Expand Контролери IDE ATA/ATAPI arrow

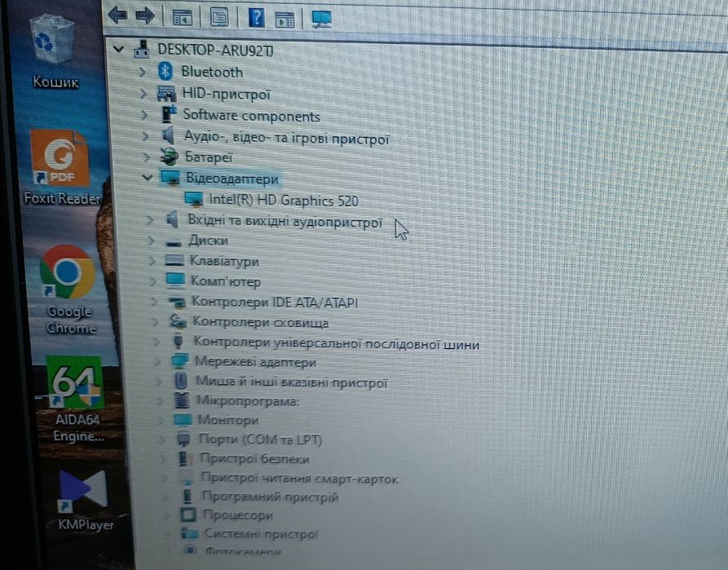[x=155, y=302]
